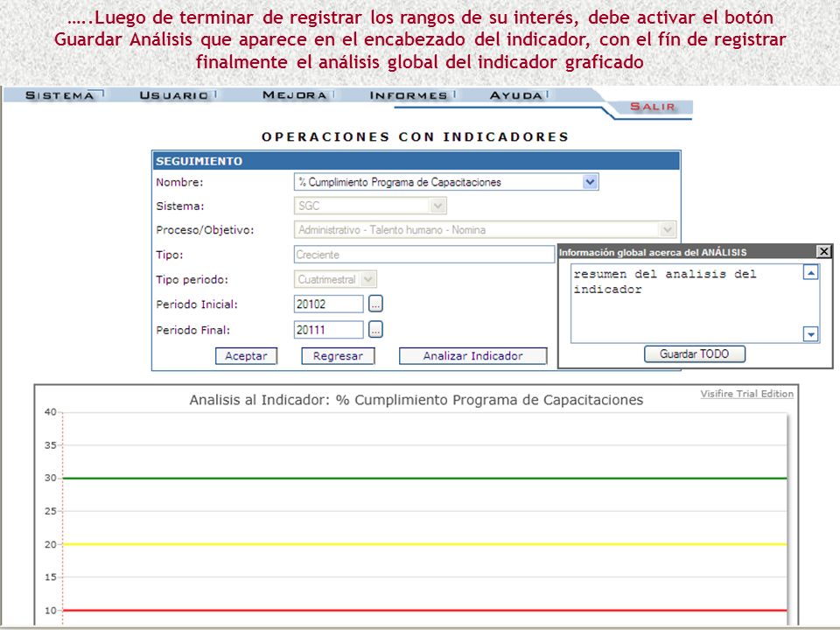Click the 25 y-axis value
Screen dimensions: 840x630
51,511
